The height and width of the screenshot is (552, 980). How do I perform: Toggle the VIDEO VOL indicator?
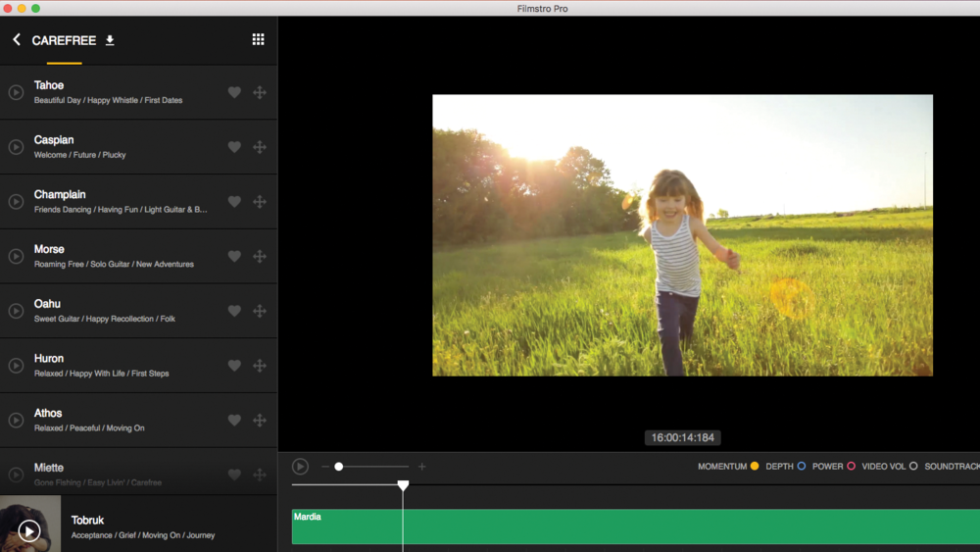[913, 467]
